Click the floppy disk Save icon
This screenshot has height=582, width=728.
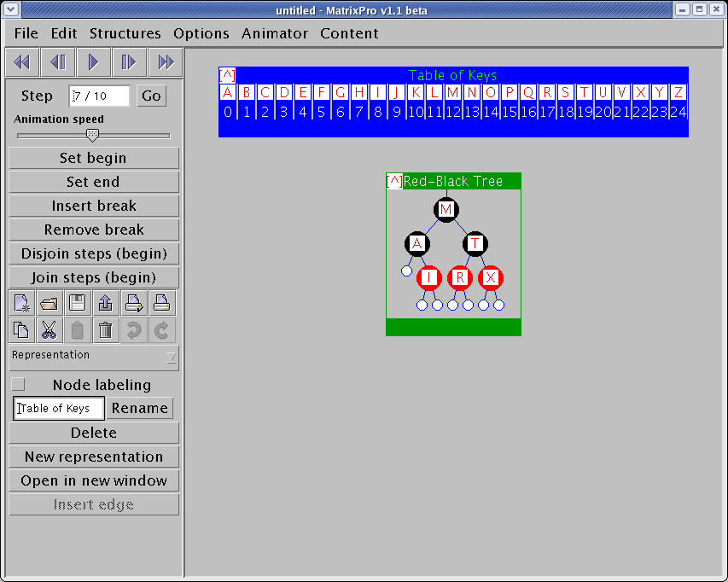point(77,304)
